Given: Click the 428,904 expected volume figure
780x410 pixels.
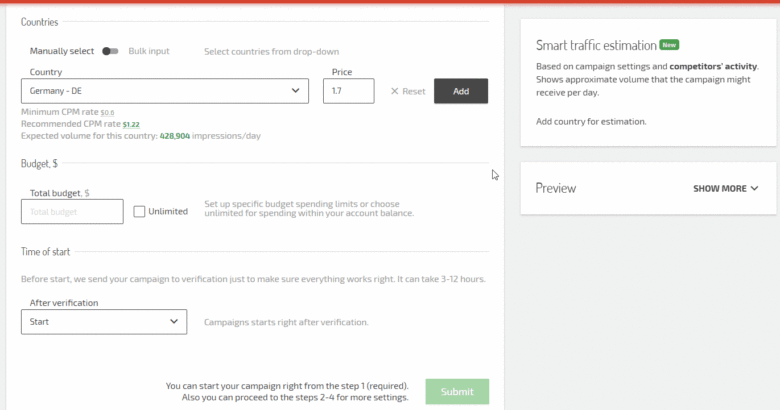Looking at the screenshot, I should (181, 135).
